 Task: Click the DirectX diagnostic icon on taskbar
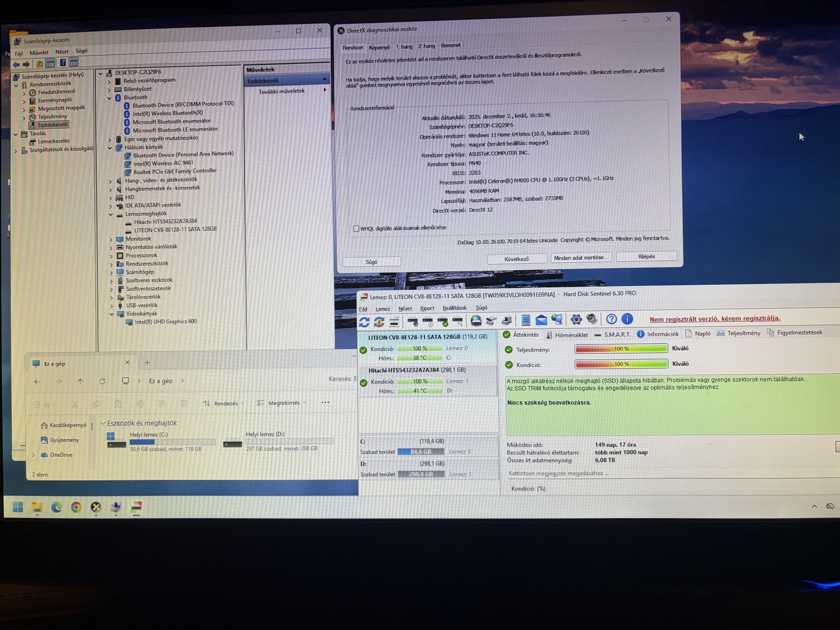(x=95, y=507)
